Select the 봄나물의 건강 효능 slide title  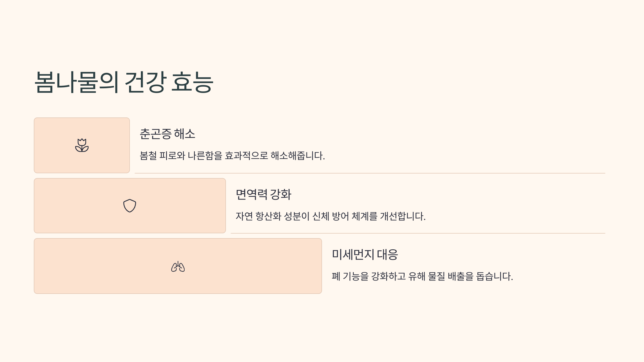[124, 82]
